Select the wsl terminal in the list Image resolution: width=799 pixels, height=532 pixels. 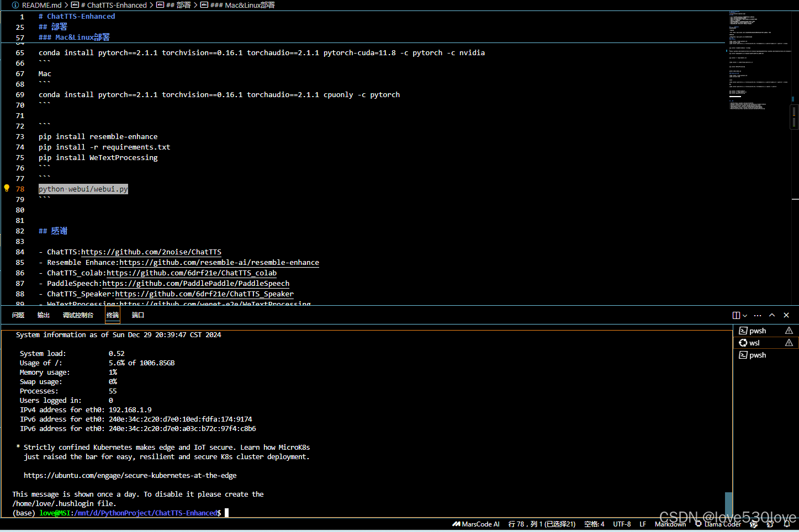pos(766,343)
